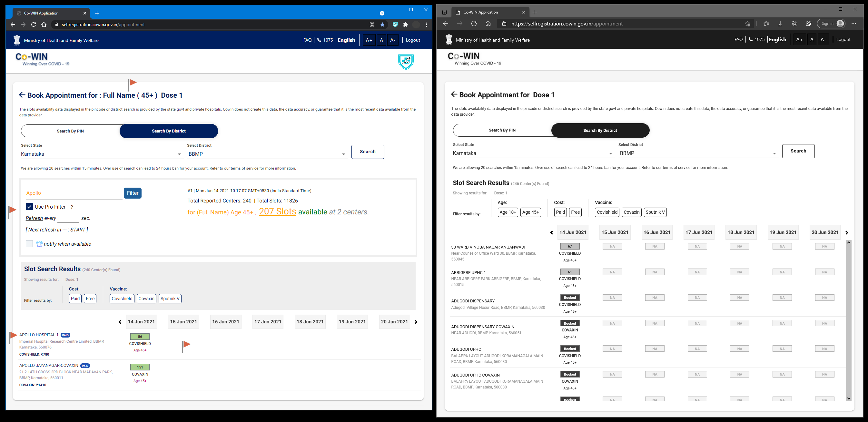The height and width of the screenshot is (422, 868).
Task: Click the START refresh link
Action: (78, 230)
